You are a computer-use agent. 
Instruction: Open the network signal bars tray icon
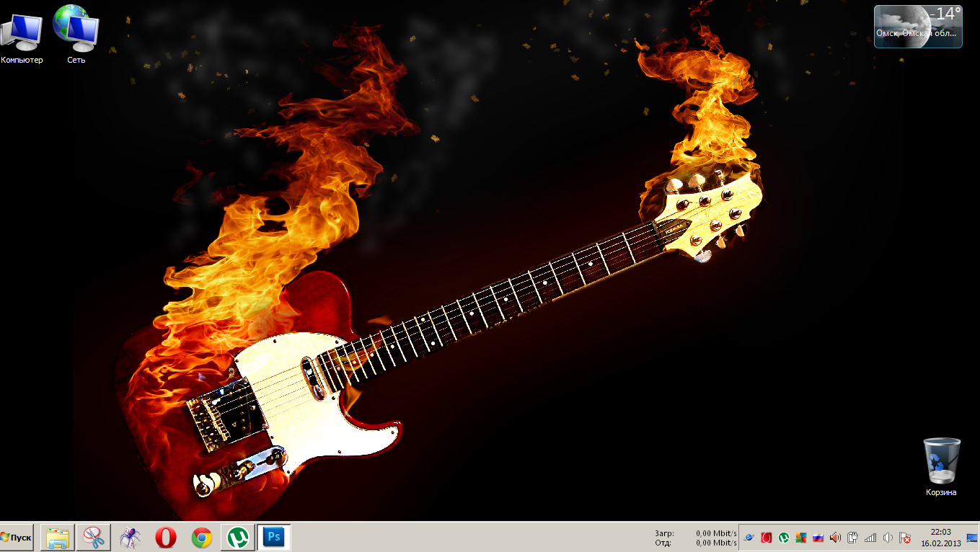pyautogui.click(x=870, y=538)
